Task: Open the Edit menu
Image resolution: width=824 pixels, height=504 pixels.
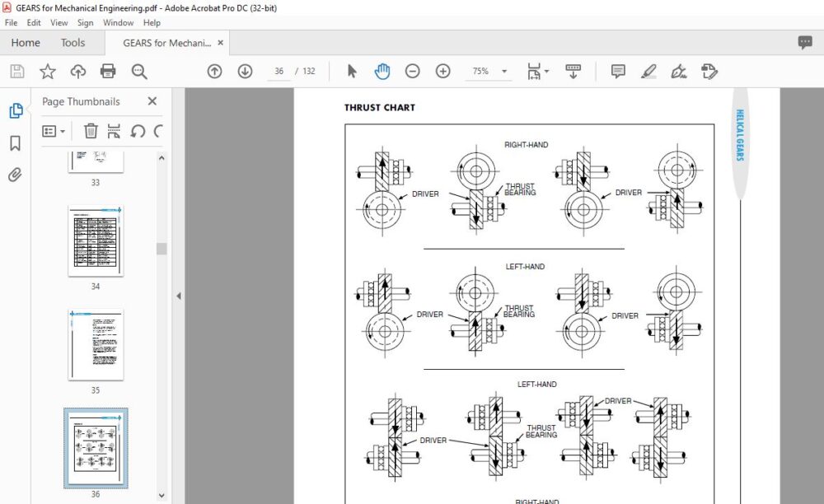Action: click(x=34, y=22)
